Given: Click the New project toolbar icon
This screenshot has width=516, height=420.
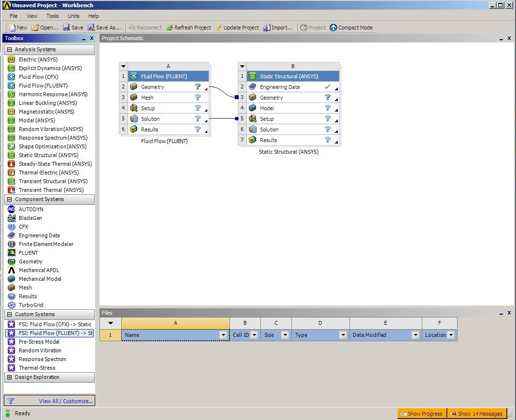Looking at the screenshot, I should (x=12, y=28).
